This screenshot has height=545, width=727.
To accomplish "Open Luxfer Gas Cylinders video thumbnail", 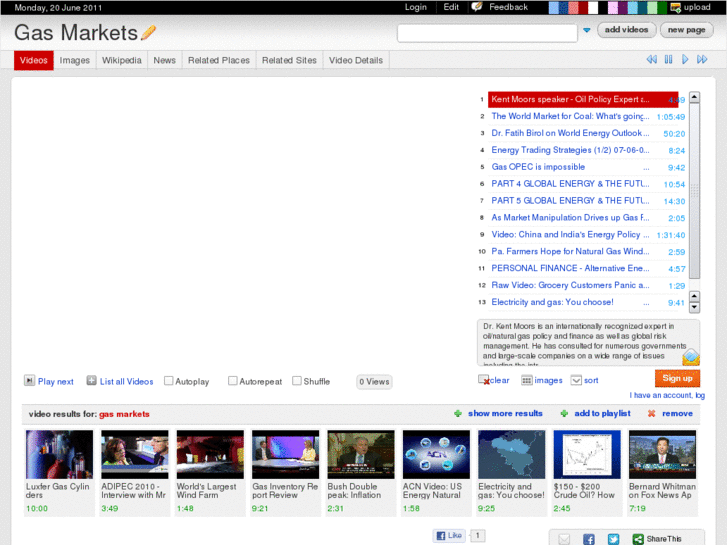I will pyautogui.click(x=59, y=454).
